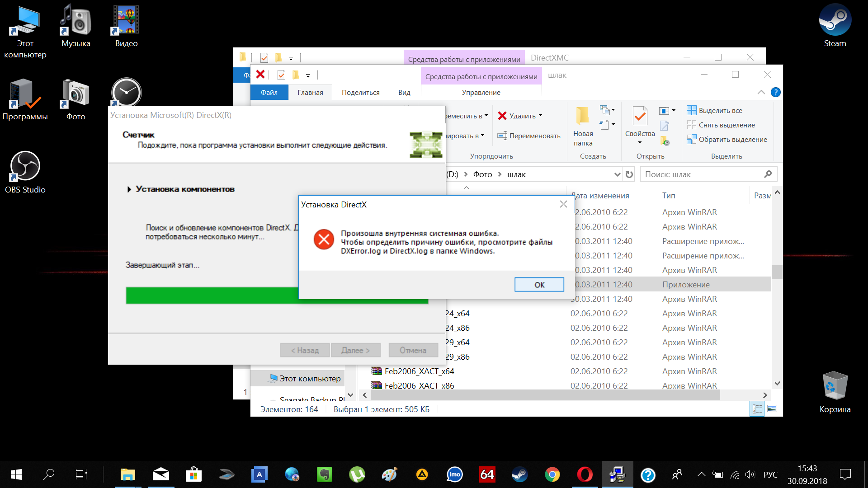The height and width of the screenshot is (488, 868).
Task: Expand the Свойства dropdown arrow
Action: click(x=640, y=143)
